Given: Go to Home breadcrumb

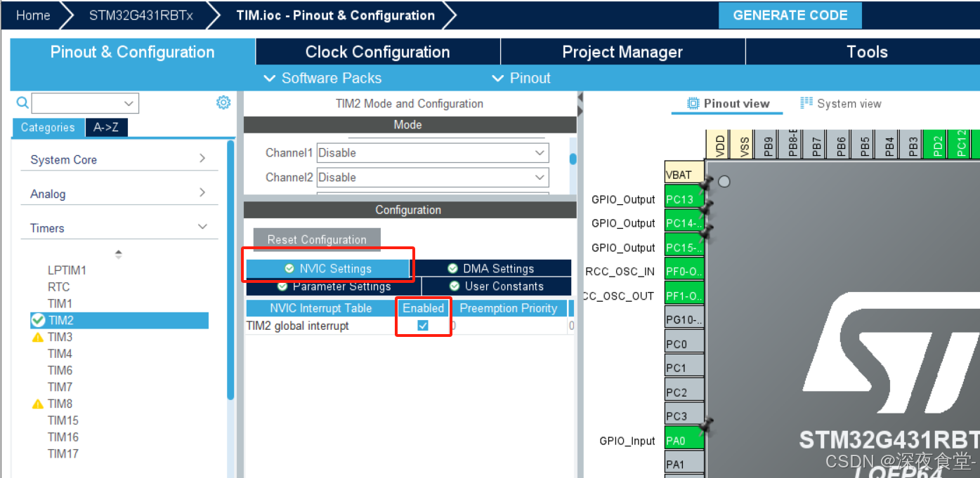Looking at the screenshot, I should coord(33,15).
